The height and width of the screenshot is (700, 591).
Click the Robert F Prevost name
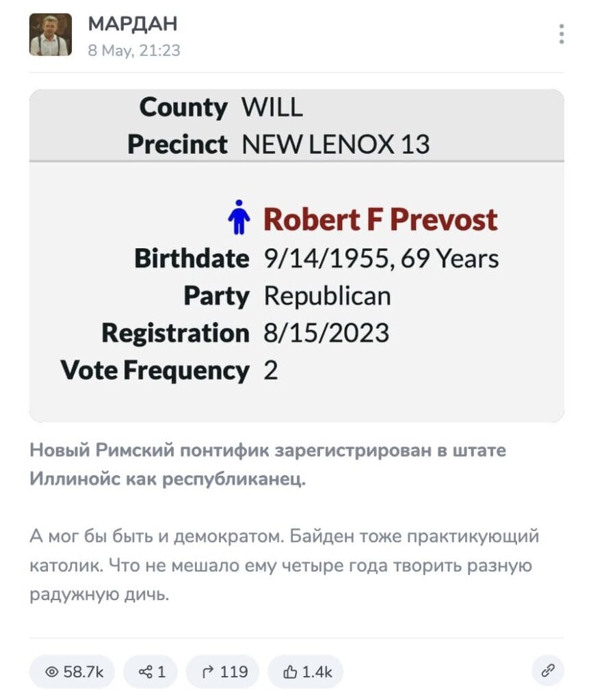[x=380, y=219]
